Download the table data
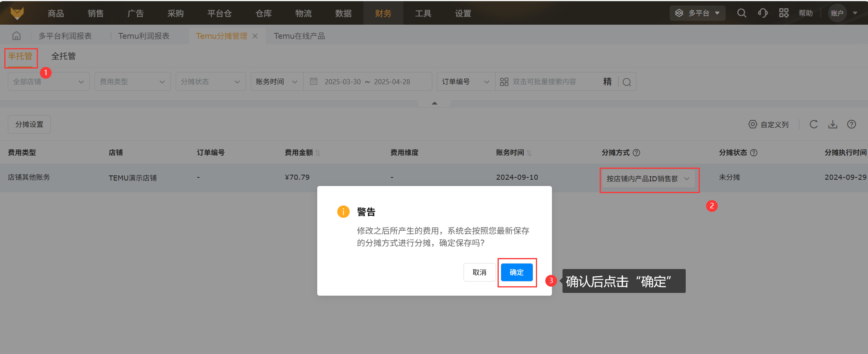 pyautogui.click(x=833, y=124)
